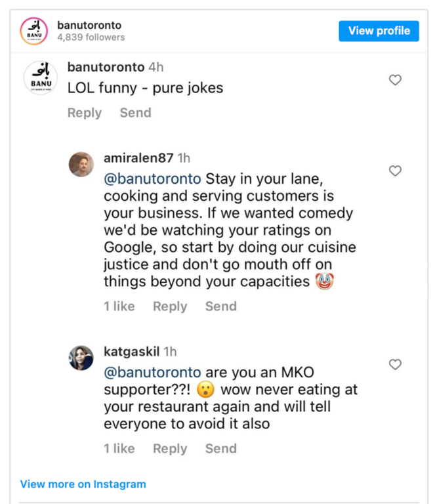Click the View profile button
The image size is (435, 504).
379,31
